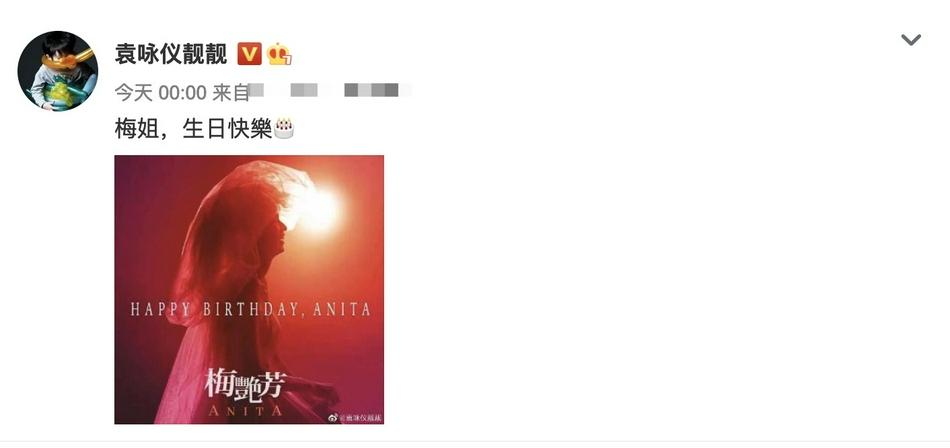Click the divider line below the post

tap(475, 441)
